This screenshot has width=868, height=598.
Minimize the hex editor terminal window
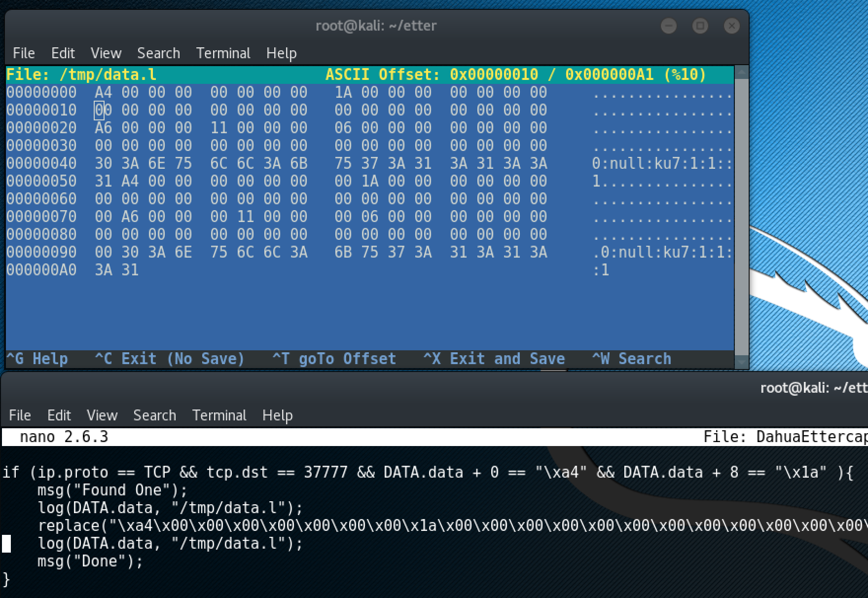[668, 26]
